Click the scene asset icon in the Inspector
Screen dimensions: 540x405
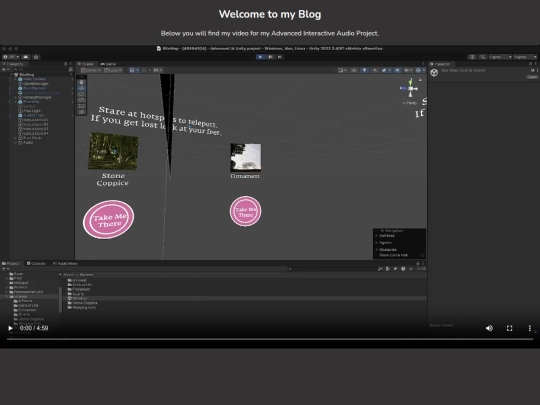pos(434,72)
